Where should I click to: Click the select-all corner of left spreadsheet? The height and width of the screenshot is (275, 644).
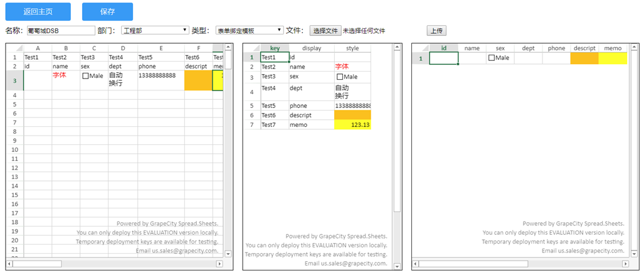tap(15, 48)
